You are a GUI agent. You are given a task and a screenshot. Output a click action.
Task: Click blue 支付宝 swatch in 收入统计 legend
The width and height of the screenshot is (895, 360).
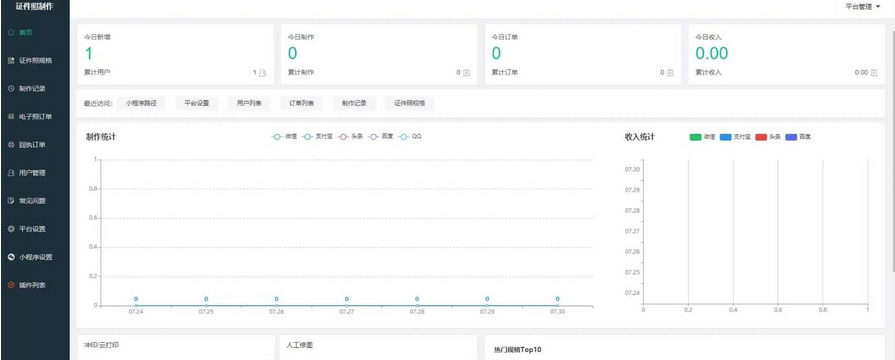[725, 137]
